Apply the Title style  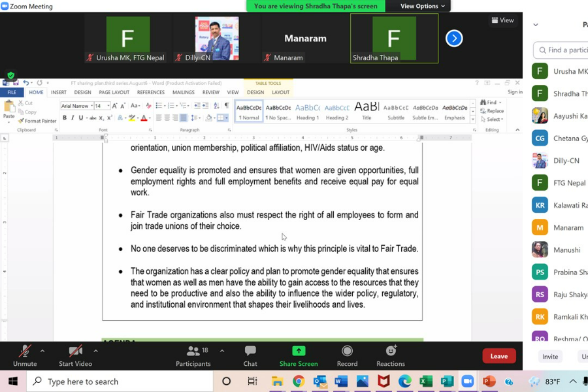coord(367,112)
